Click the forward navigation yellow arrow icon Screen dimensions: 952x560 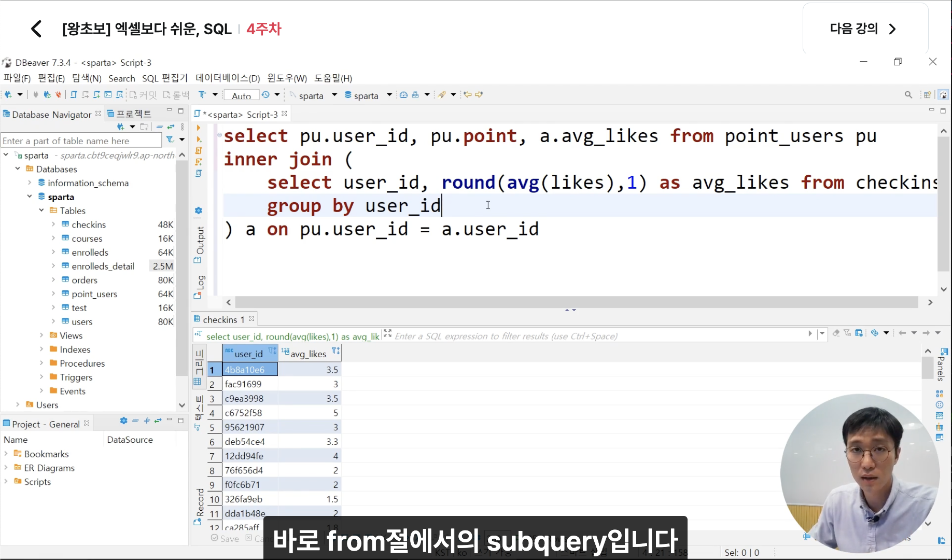(479, 94)
